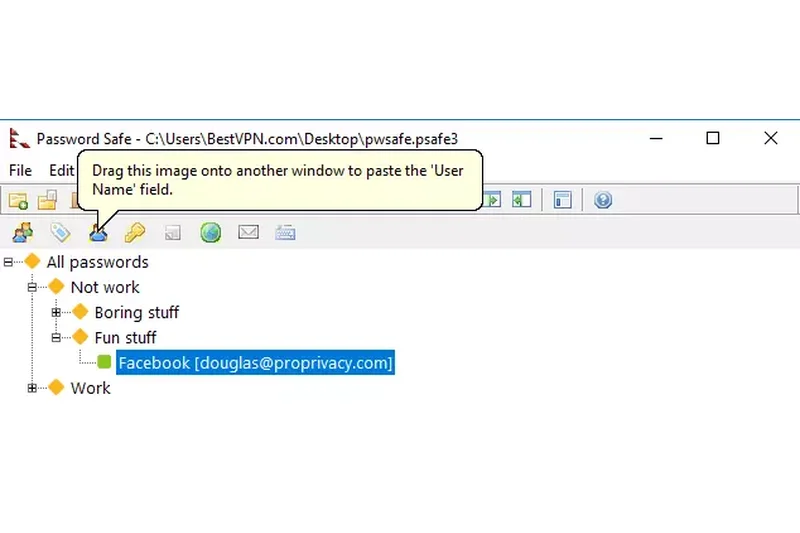Collapse the Not work group
800x533 pixels.
pos(32,287)
